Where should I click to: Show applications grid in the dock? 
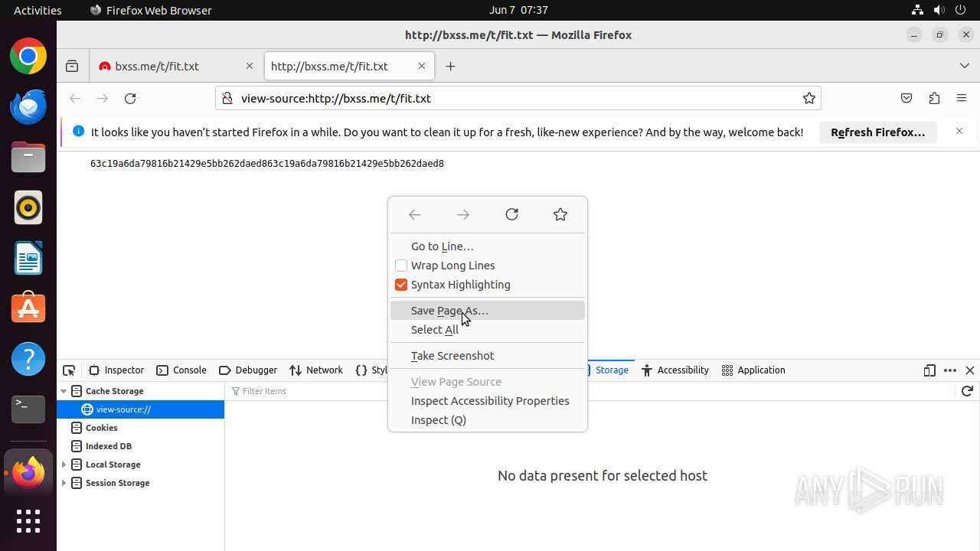click(28, 521)
